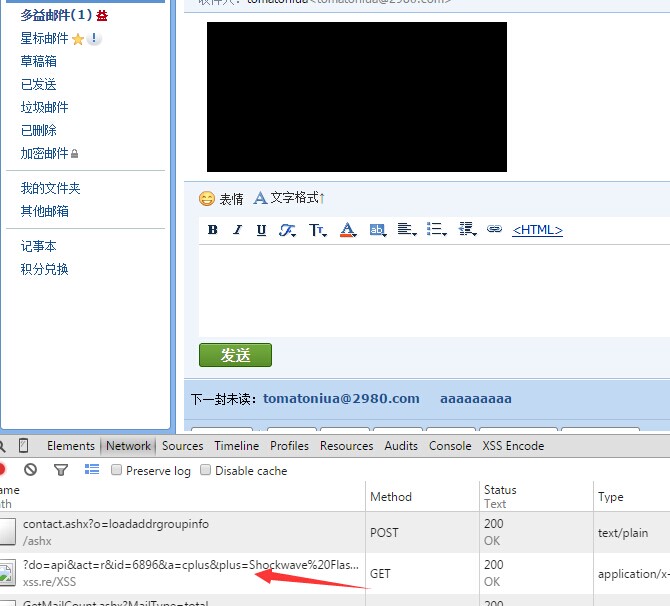Switch to the Timeline devtools tab
Viewport: 670px width, 606px height.
click(237, 446)
